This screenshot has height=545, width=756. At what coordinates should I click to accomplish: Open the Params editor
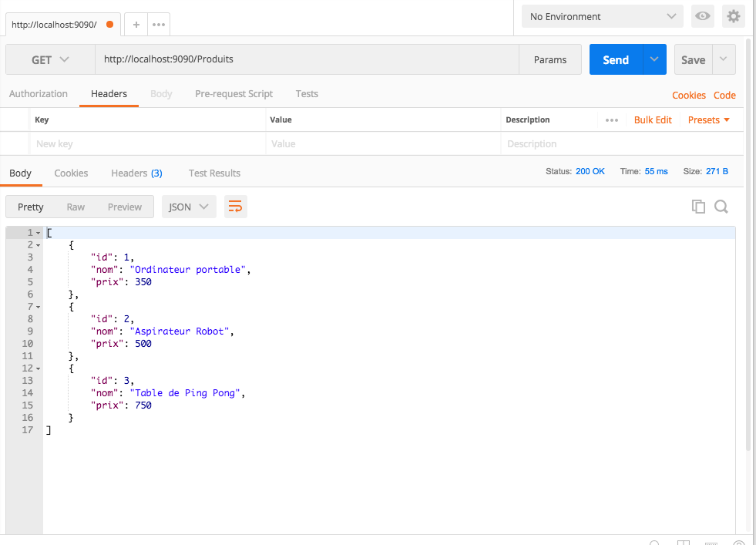point(550,60)
